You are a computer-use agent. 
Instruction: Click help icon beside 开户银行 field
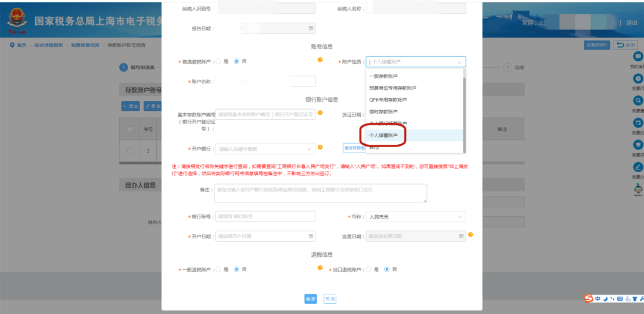(x=320, y=147)
